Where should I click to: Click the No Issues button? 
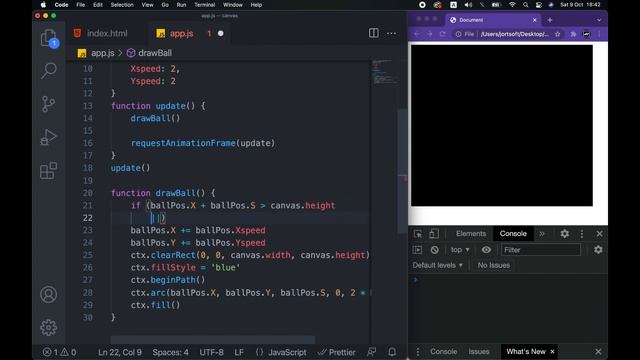[x=493, y=265]
